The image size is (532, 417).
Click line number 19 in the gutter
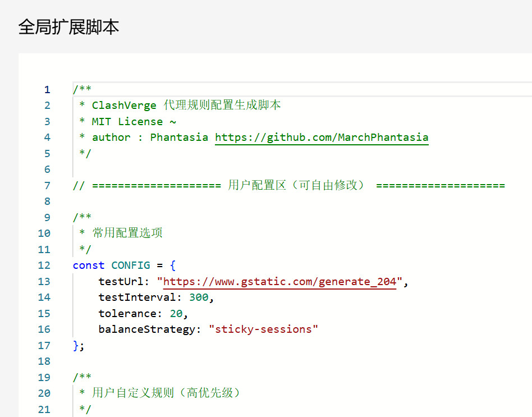(x=44, y=377)
